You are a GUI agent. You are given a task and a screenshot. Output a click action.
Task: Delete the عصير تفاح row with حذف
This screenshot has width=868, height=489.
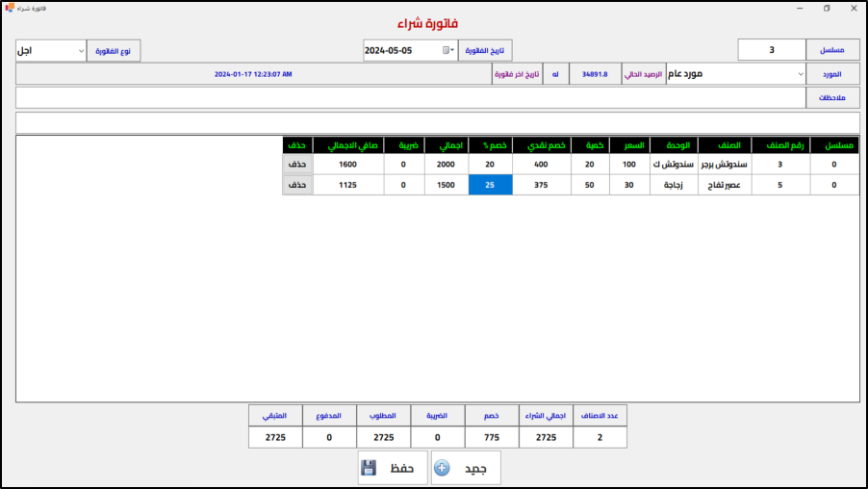click(x=297, y=185)
